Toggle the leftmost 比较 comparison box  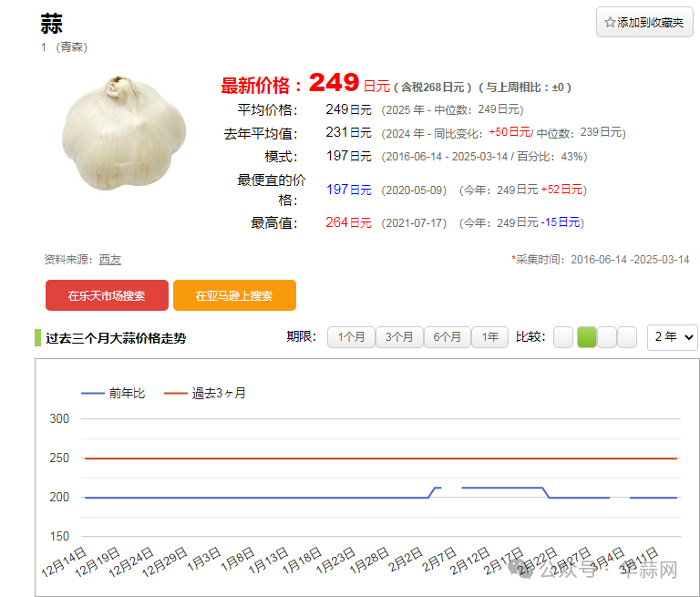pyautogui.click(x=563, y=337)
